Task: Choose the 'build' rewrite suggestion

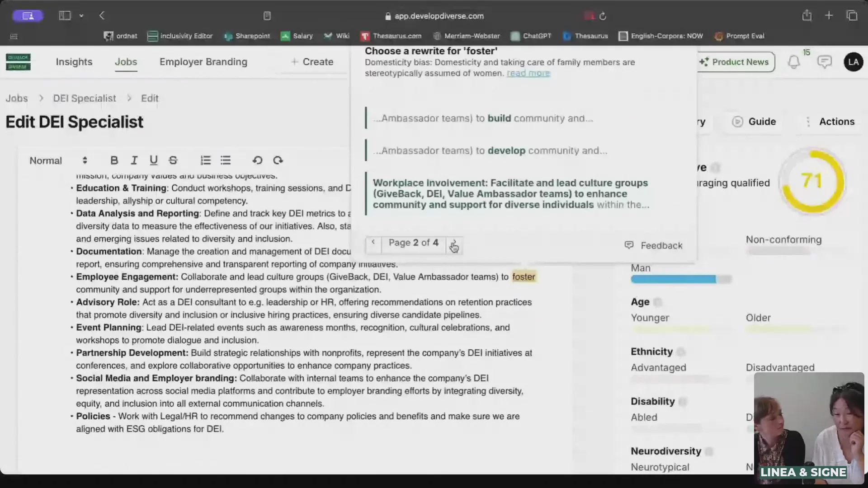Action: tap(483, 118)
